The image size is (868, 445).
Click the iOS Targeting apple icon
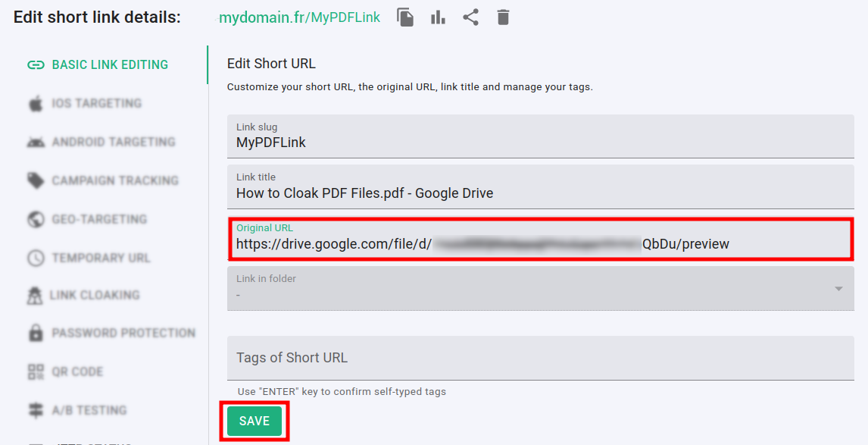click(x=36, y=104)
